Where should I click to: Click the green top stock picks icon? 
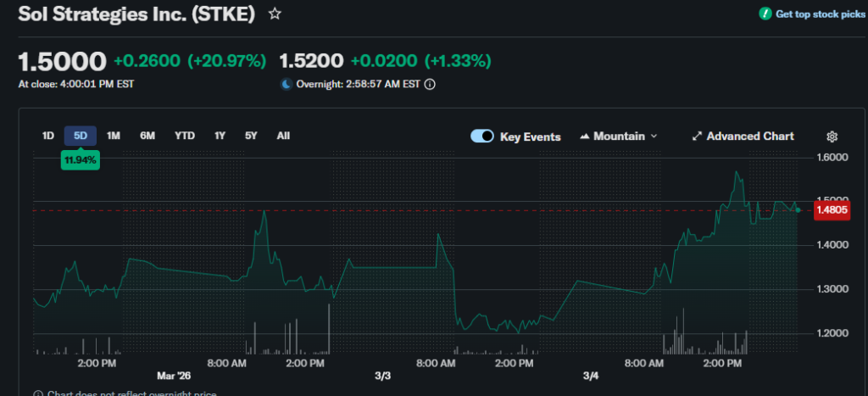(x=765, y=14)
